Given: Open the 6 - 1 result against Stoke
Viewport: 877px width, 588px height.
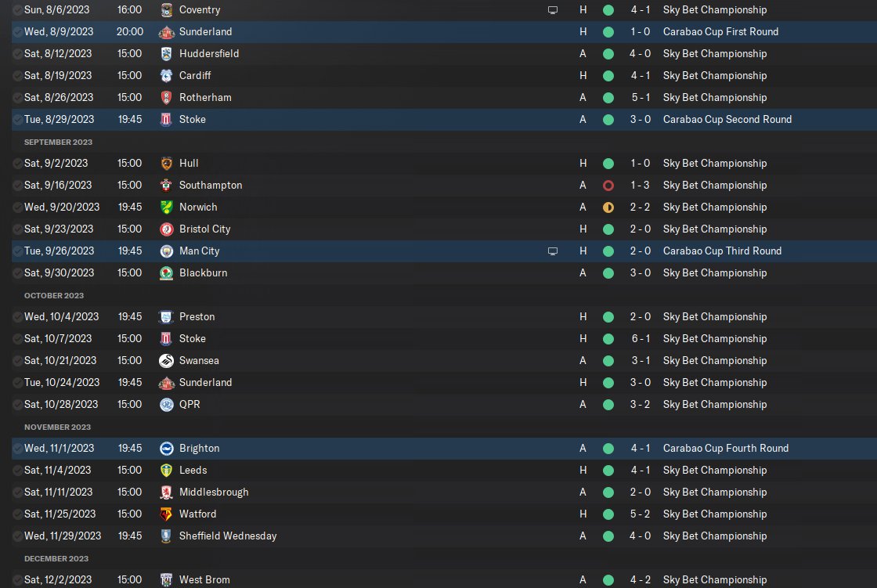Looking at the screenshot, I should (x=641, y=338).
